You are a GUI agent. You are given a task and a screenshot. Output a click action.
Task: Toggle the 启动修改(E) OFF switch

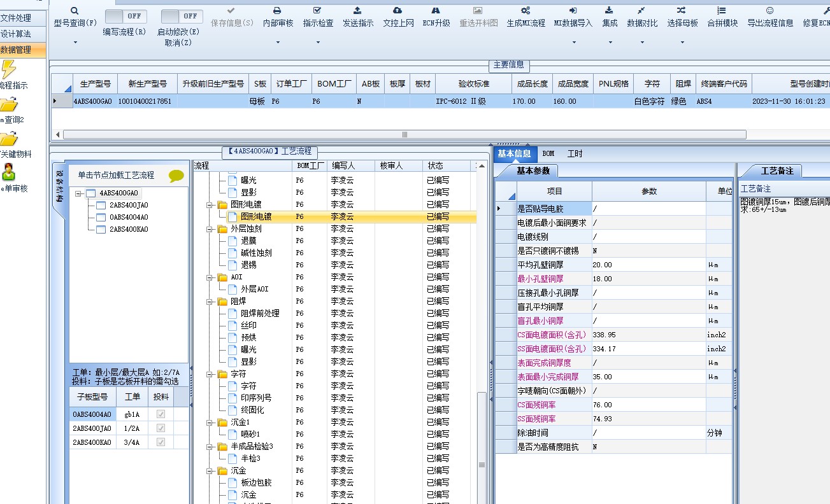pos(182,16)
